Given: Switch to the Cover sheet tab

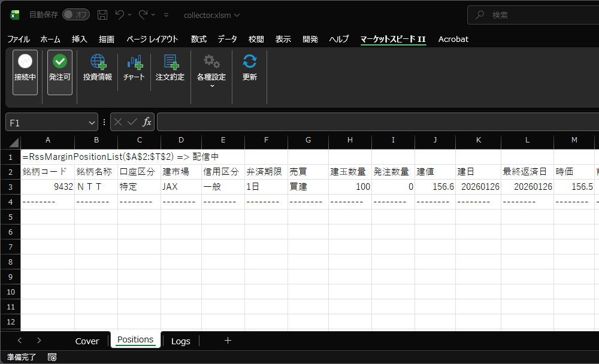Looking at the screenshot, I should coord(87,341).
